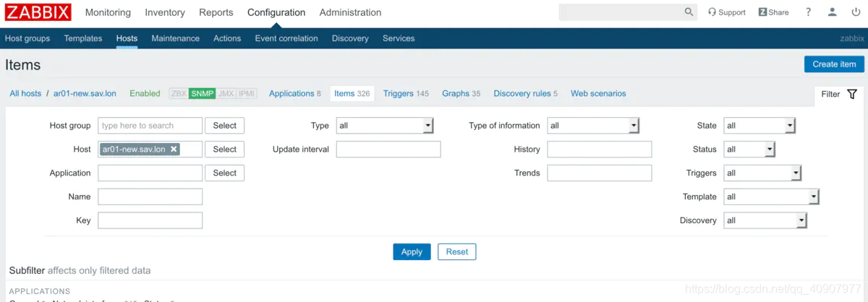
Task: Click the JMX availability badge
Action: pyautogui.click(x=226, y=93)
